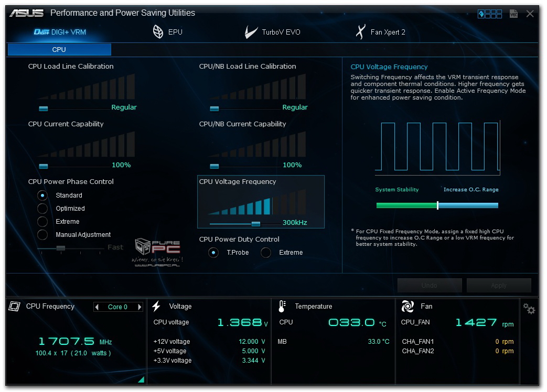Image resolution: width=547 pixels, height=392 pixels.
Task: Close the Performance and Power Saving Utilities window
Action: [530, 14]
